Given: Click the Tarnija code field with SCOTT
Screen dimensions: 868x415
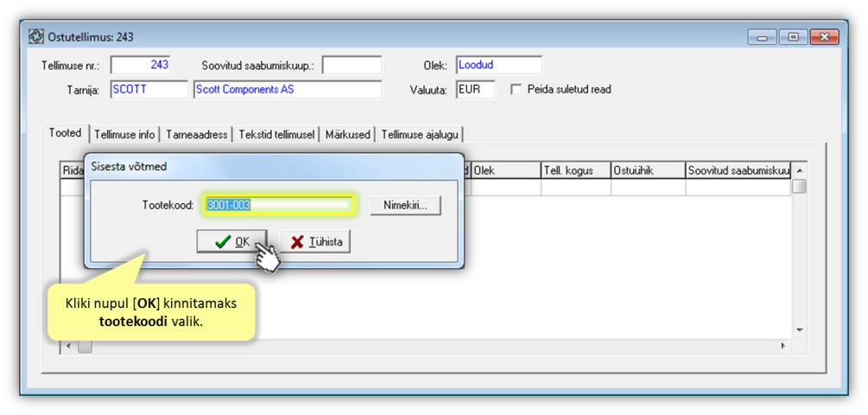Looking at the screenshot, I should [x=149, y=89].
